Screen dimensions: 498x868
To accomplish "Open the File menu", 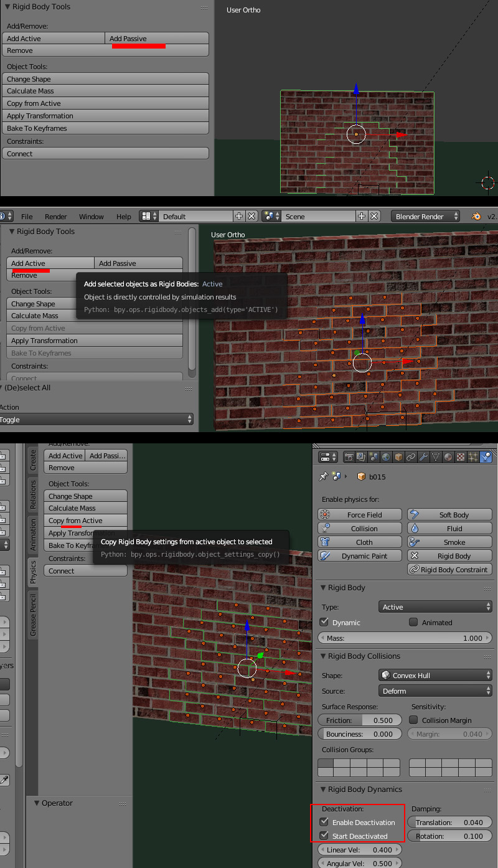I will tap(27, 217).
